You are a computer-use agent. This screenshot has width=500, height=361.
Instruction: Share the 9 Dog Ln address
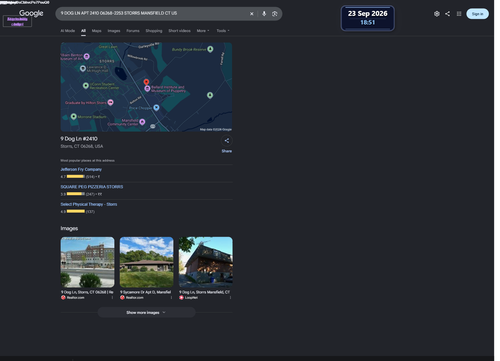click(x=227, y=141)
